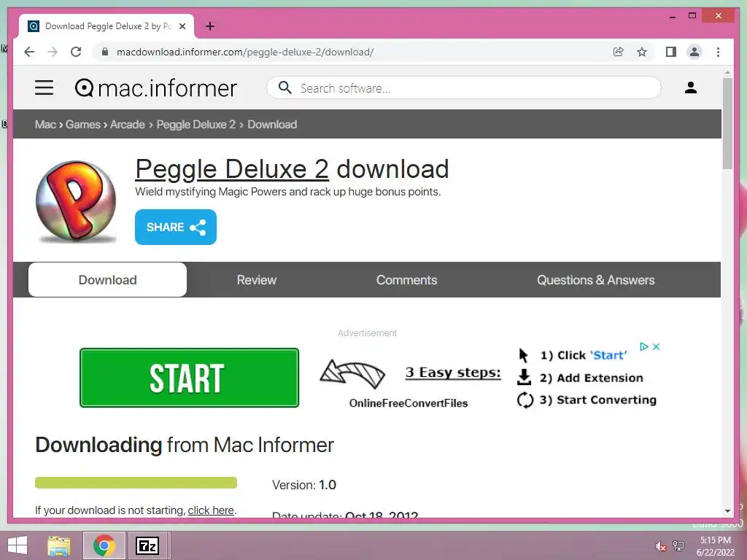Click the Chrome taskbar icon
This screenshot has width=747, height=560.
tap(104, 545)
